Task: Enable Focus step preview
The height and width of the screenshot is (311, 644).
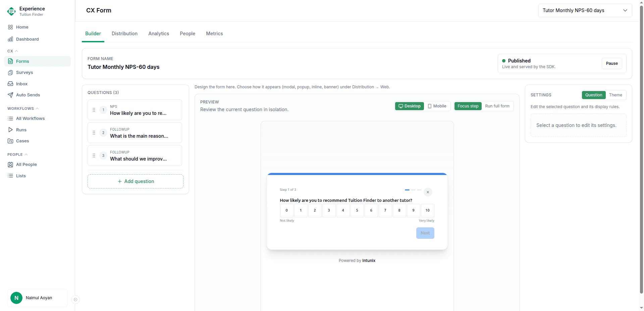Action: click(468, 106)
